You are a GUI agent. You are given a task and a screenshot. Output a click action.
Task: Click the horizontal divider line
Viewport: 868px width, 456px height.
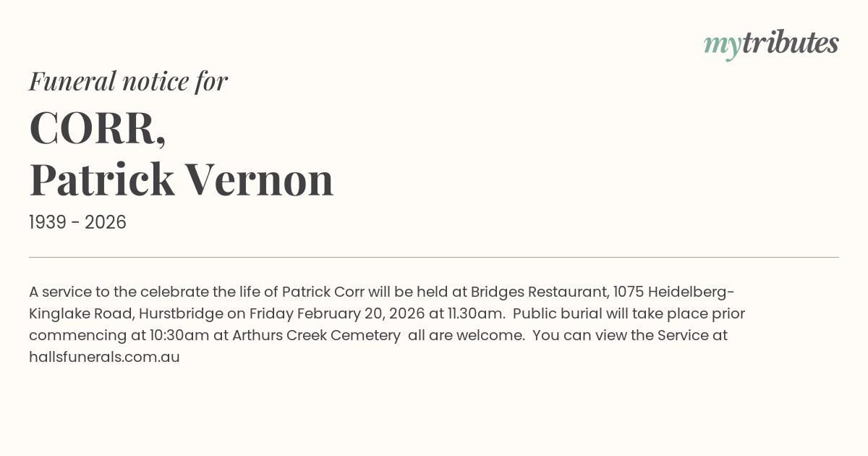[x=434, y=257]
